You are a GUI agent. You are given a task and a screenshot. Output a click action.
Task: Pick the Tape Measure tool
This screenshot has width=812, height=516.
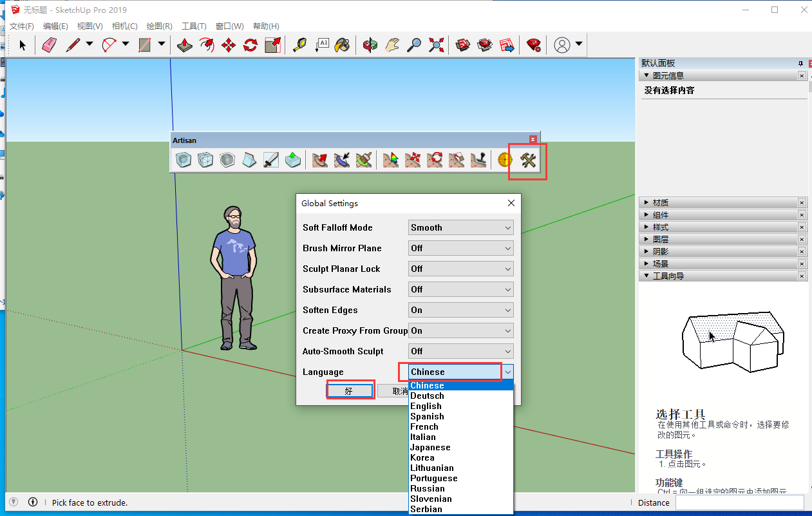click(299, 44)
